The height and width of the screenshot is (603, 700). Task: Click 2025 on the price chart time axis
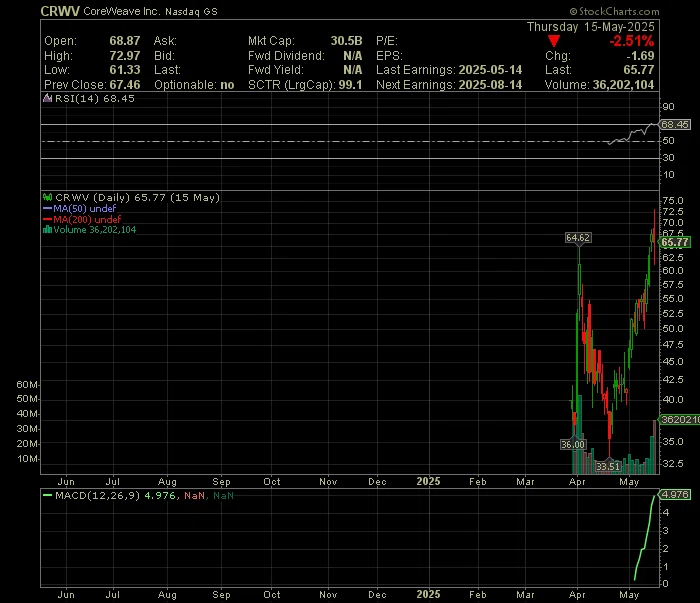coord(428,482)
